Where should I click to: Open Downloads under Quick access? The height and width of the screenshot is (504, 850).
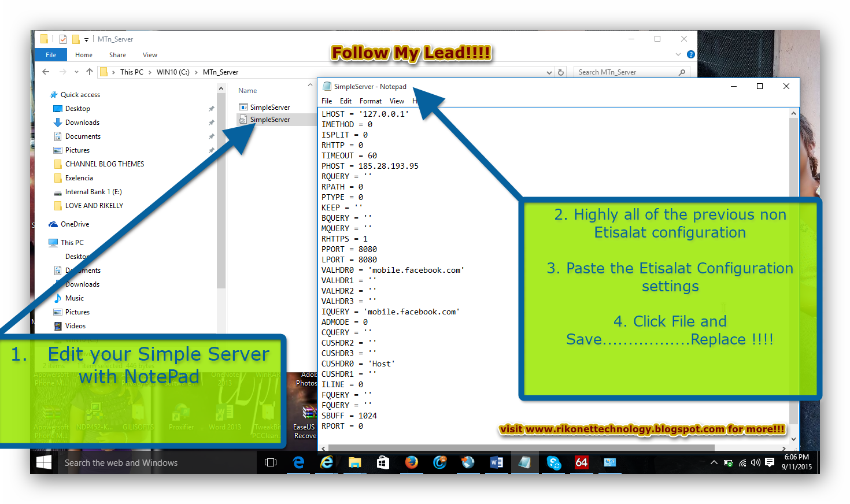(82, 123)
